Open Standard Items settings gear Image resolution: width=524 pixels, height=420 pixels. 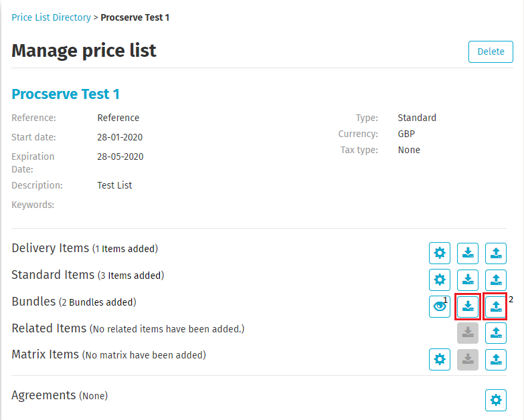coord(440,280)
